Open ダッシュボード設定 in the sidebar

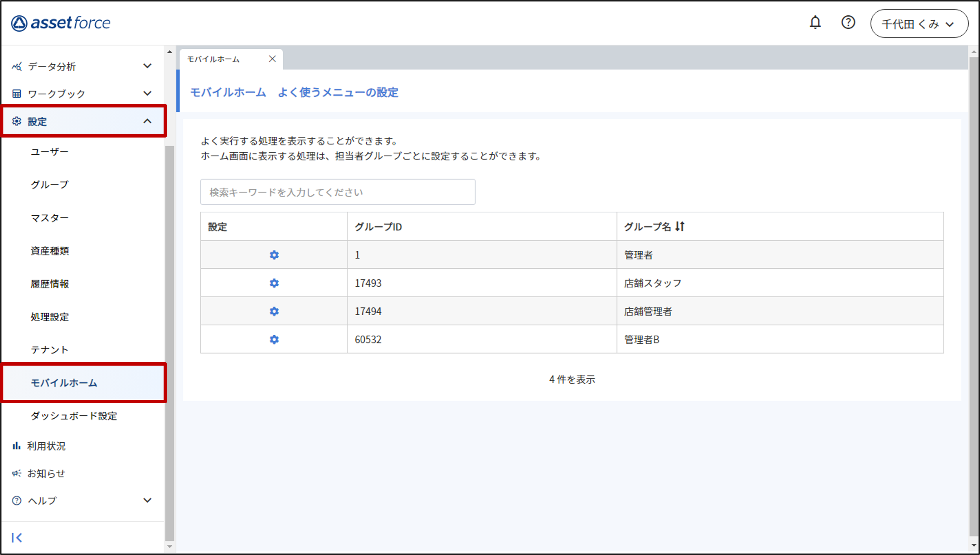74,416
